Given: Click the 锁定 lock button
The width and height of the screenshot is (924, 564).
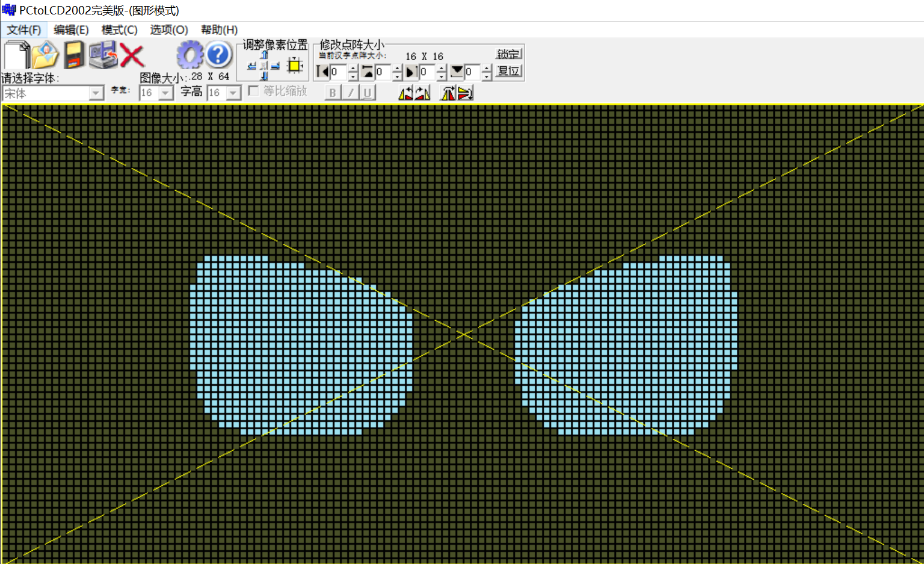Looking at the screenshot, I should coord(508,54).
